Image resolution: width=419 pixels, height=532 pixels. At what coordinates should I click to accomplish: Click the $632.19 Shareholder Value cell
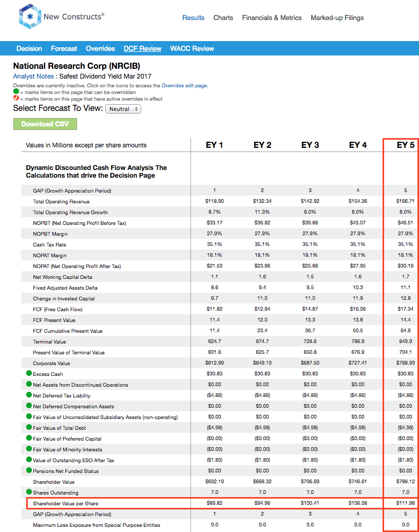pyautogui.click(x=215, y=482)
